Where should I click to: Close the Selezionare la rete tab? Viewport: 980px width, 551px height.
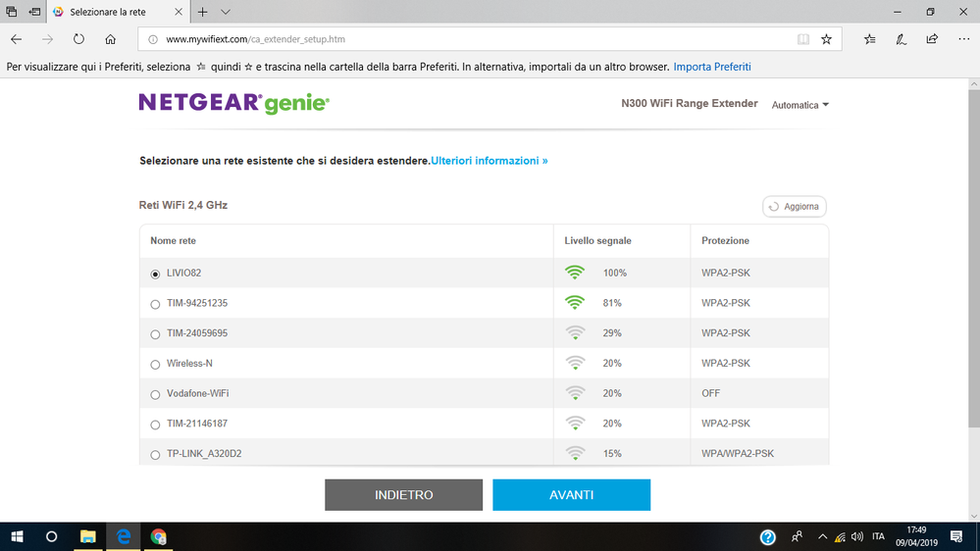pos(179,12)
